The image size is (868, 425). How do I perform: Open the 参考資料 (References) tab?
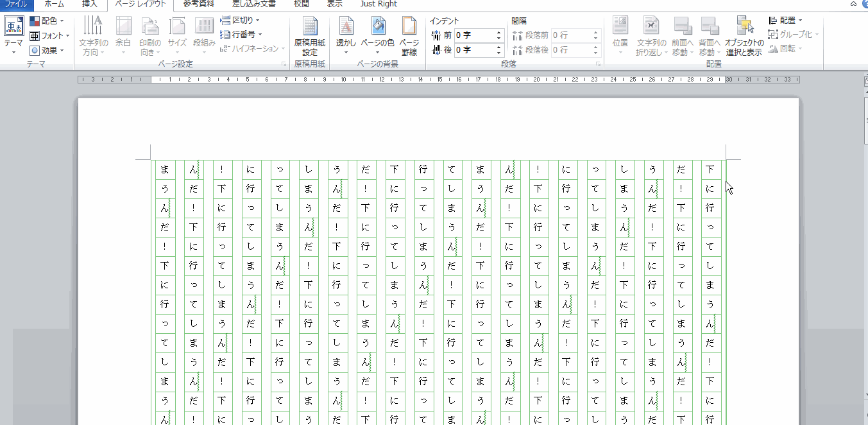click(x=198, y=4)
